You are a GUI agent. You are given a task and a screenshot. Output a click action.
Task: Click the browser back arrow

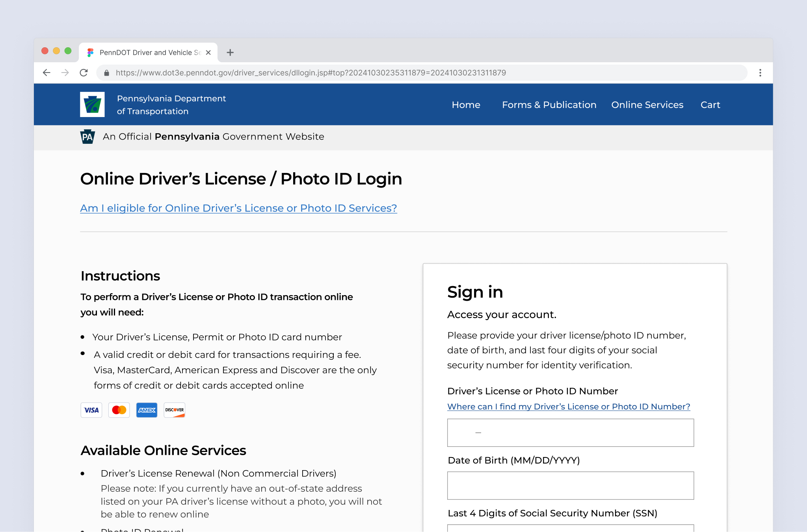pyautogui.click(x=46, y=73)
